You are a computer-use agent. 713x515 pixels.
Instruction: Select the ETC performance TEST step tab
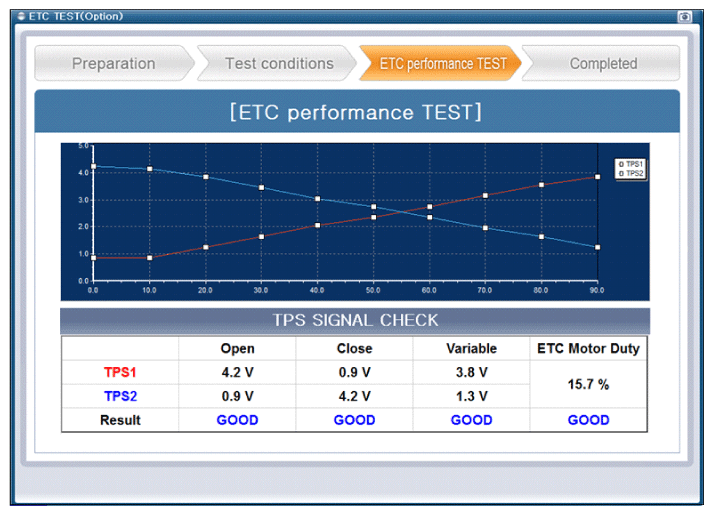pos(442,64)
